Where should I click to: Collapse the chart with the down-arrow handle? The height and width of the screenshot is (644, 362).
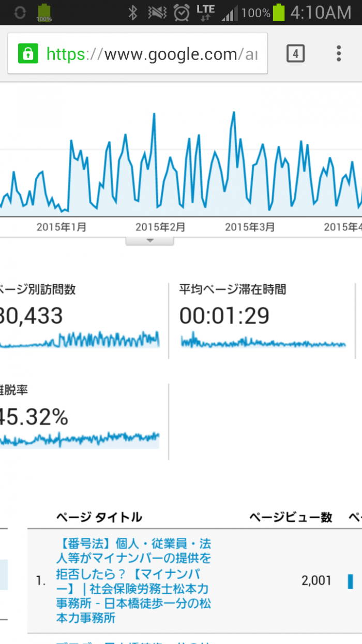tap(150, 241)
